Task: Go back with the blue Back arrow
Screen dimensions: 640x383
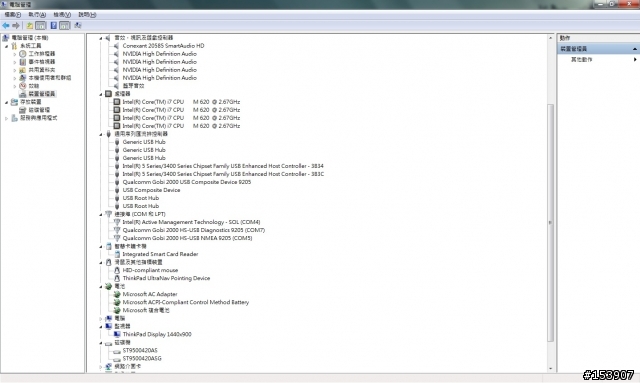Action: click(6, 26)
